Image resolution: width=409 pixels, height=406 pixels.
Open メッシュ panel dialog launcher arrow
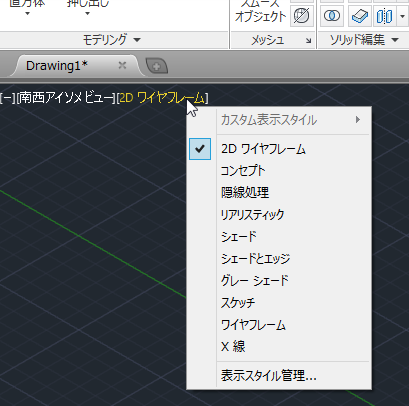click(x=309, y=41)
